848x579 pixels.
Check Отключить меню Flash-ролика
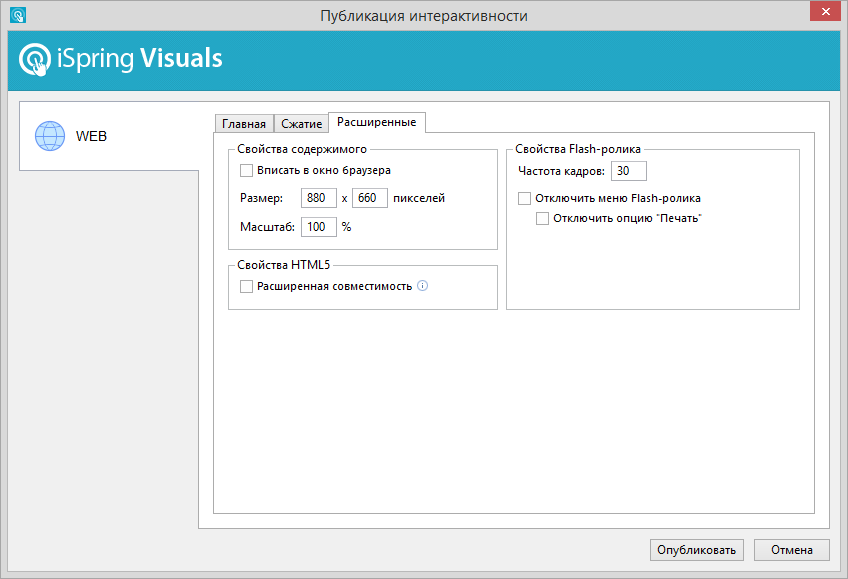[524, 198]
